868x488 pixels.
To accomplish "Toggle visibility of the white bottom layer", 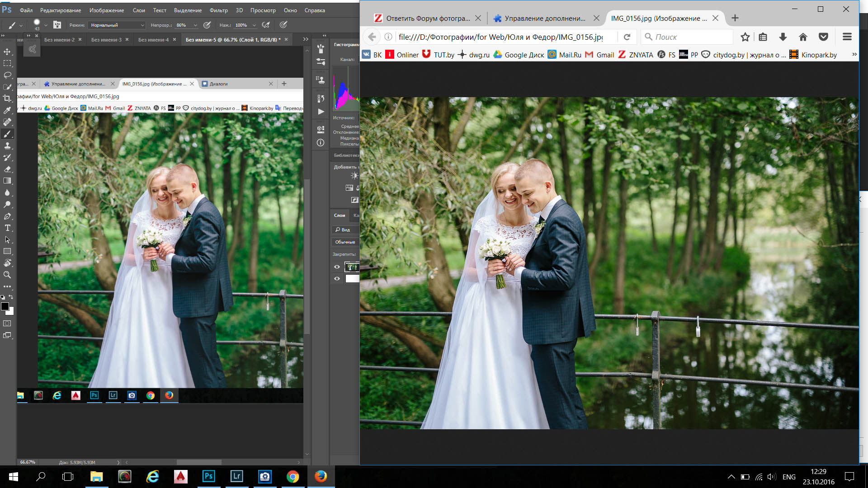I will [337, 278].
